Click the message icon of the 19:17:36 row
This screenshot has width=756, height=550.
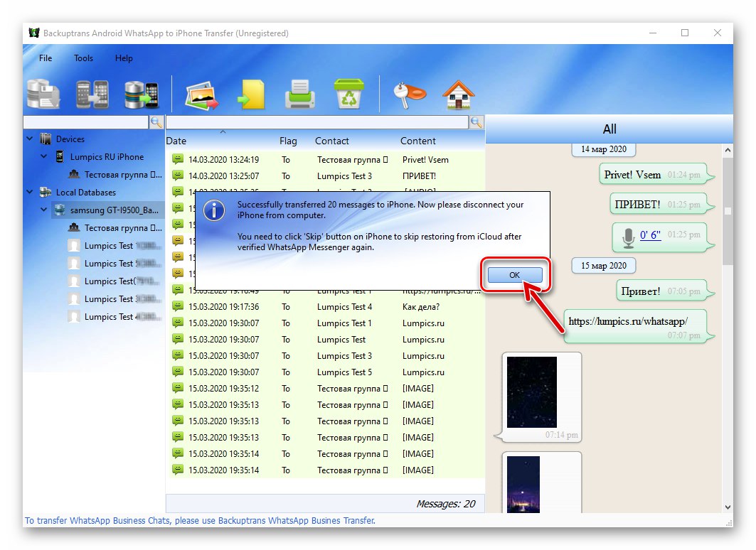pyautogui.click(x=178, y=306)
